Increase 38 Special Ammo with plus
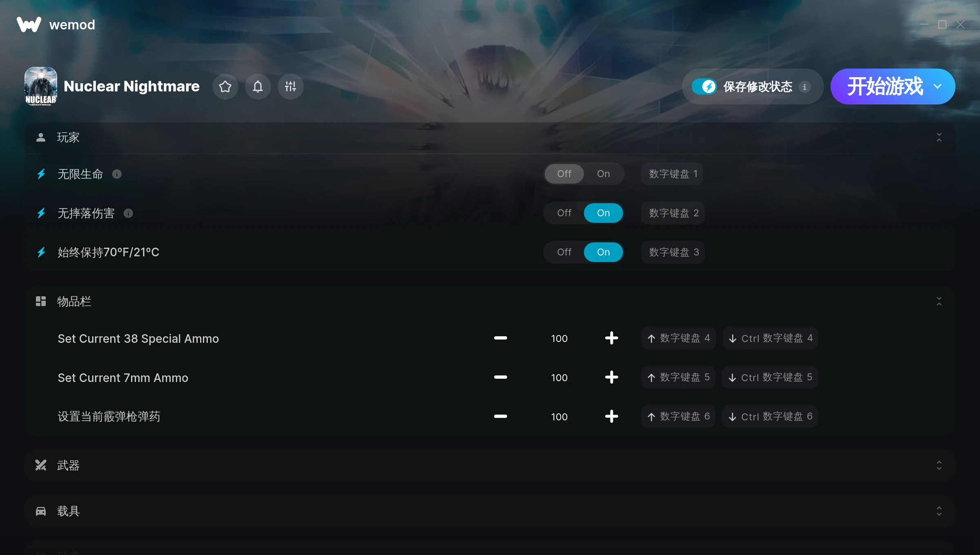Viewport: 980px width, 555px height. pyautogui.click(x=611, y=338)
